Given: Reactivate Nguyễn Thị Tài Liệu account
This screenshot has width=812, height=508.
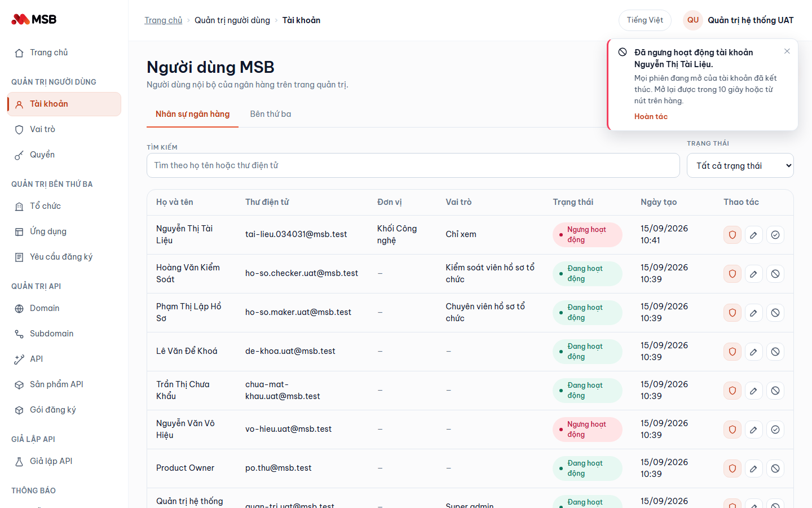Looking at the screenshot, I should [775, 235].
